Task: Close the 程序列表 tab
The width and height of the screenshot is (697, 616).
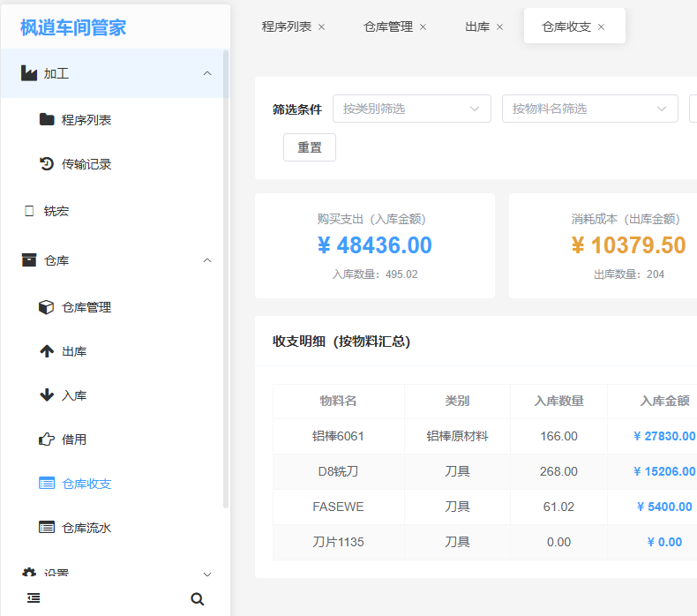Action: (x=321, y=27)
